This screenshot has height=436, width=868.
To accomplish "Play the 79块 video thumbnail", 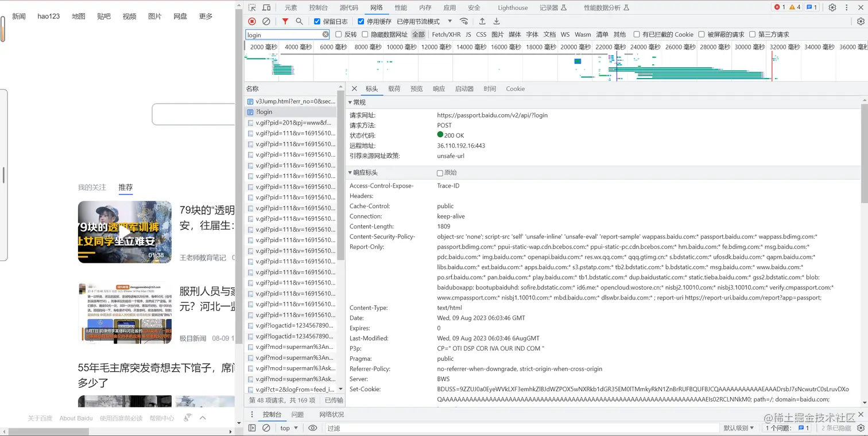I will tap(125, 232).
